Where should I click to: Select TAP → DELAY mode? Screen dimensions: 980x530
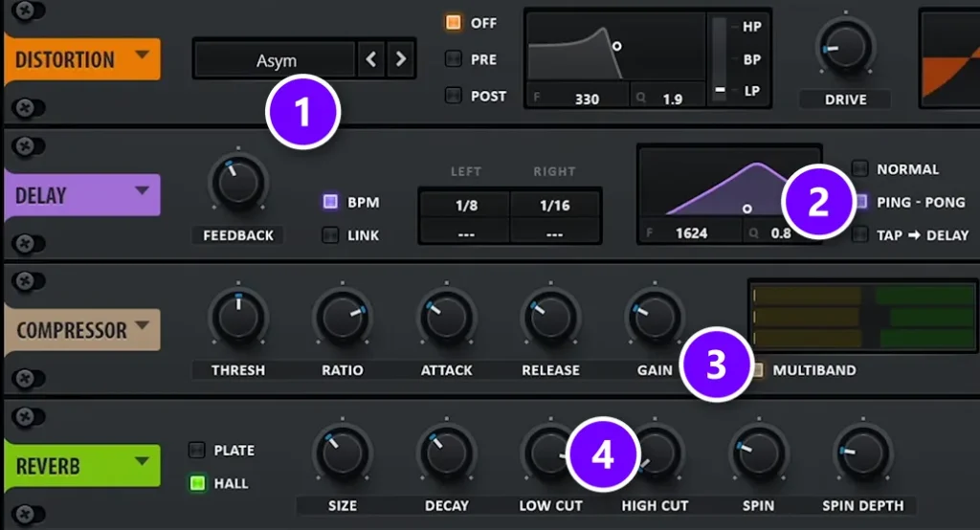pyautogui.click(x=860, y=235)
